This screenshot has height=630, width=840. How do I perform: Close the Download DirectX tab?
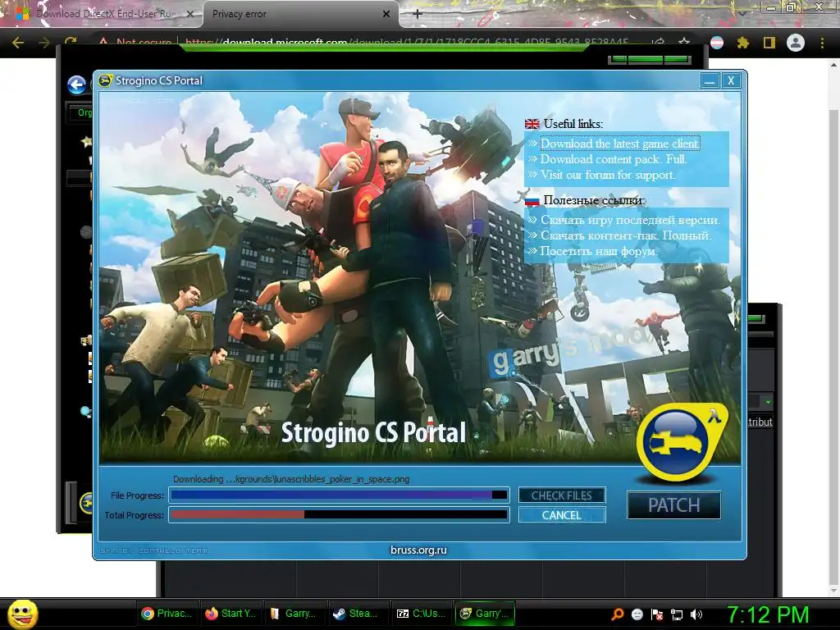pyautogui.click(x=189, y=14)
